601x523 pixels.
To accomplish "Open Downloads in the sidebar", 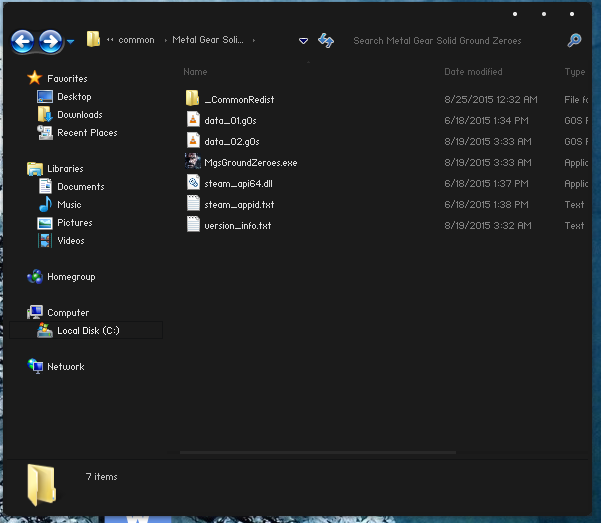I will 80,115.
